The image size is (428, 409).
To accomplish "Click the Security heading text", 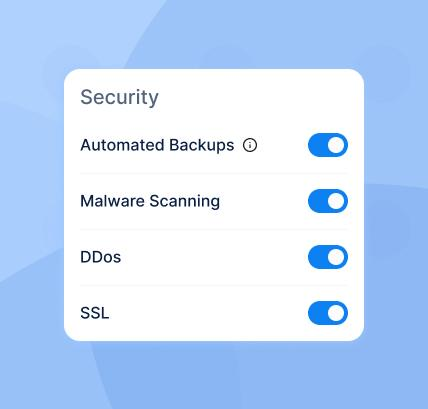I will point(119,97).
